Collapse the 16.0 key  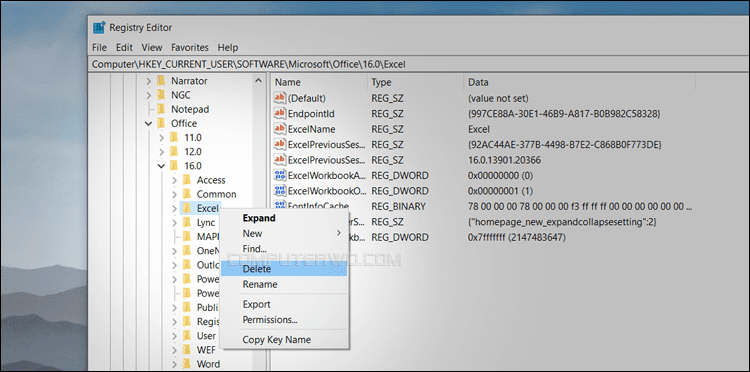pyautogui.click(x=162, y=166)
